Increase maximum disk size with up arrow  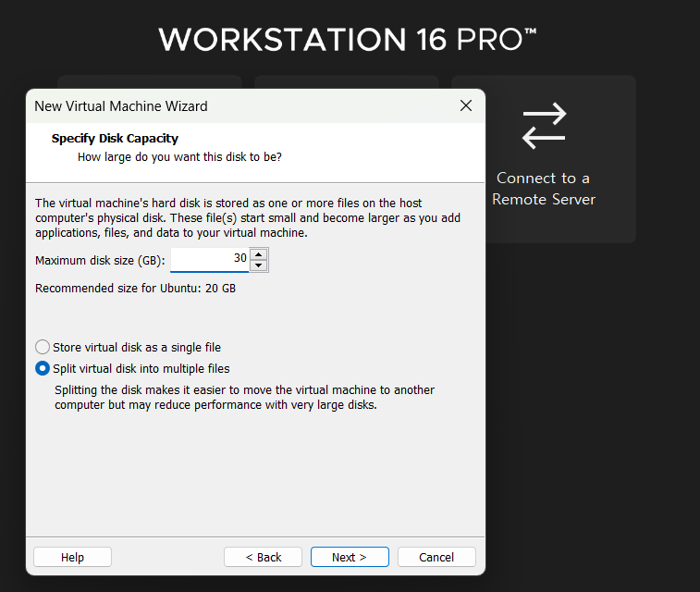tap(259, 254)
